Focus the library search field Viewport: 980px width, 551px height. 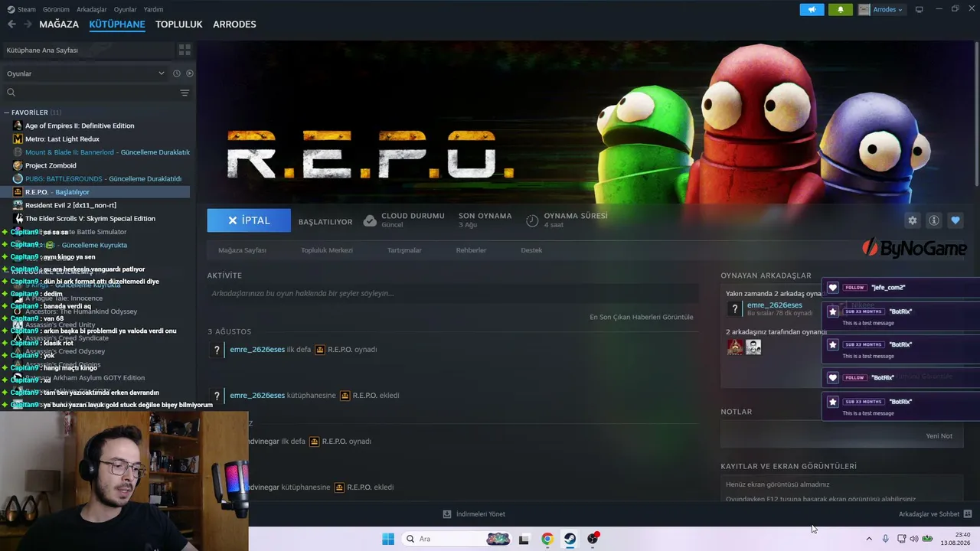click(90, 93)
